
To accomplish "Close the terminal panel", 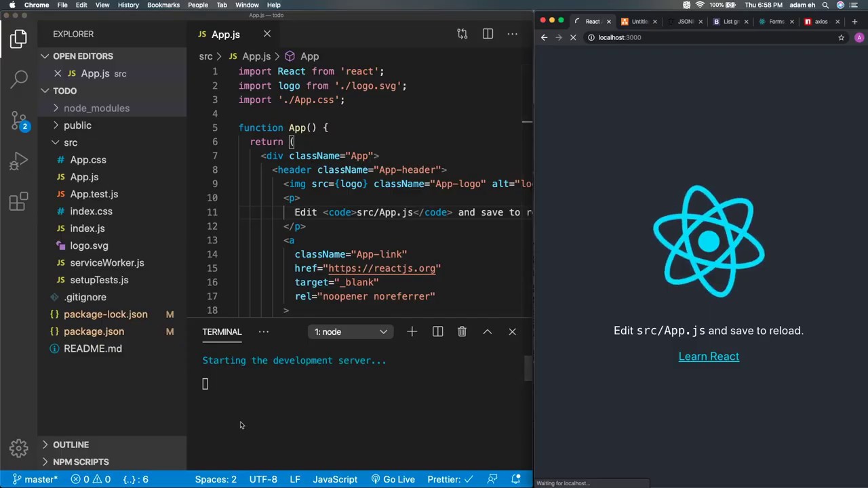I will click(512, 331).
